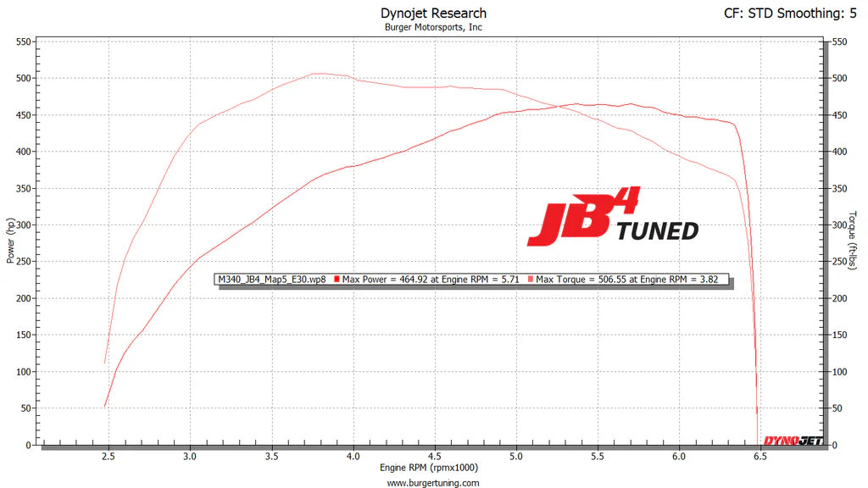Click the torque curve peak at 506.55
Viewport: 868px width, 488px height.
(322, 72)
